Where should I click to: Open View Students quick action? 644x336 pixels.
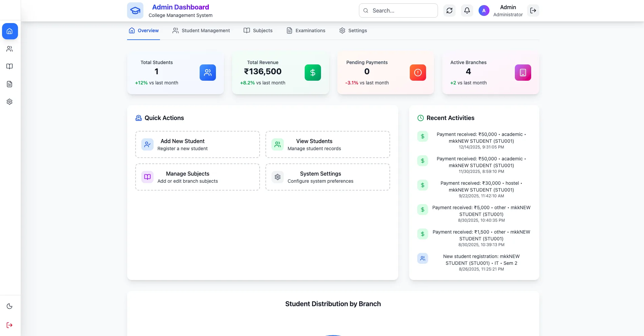pyautogui.click(x=327, y=144)
